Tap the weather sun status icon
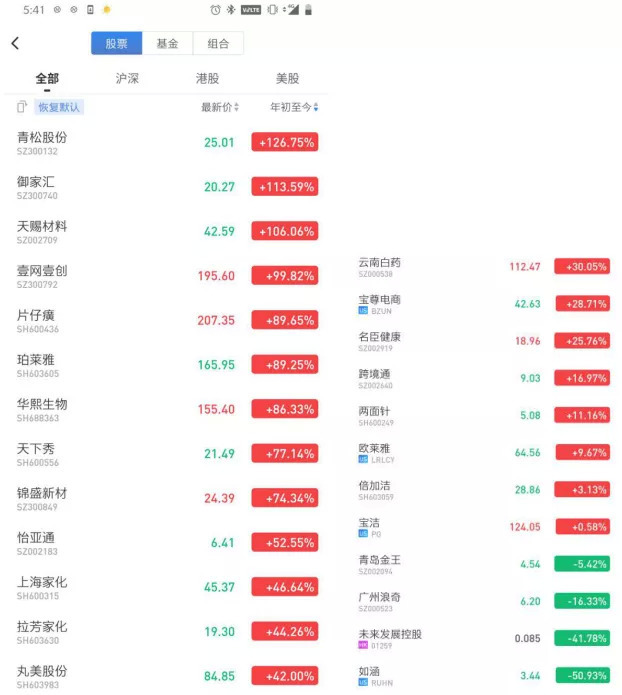Image resolution: width=622 pixels, height=695 pixels. (106, 10)
